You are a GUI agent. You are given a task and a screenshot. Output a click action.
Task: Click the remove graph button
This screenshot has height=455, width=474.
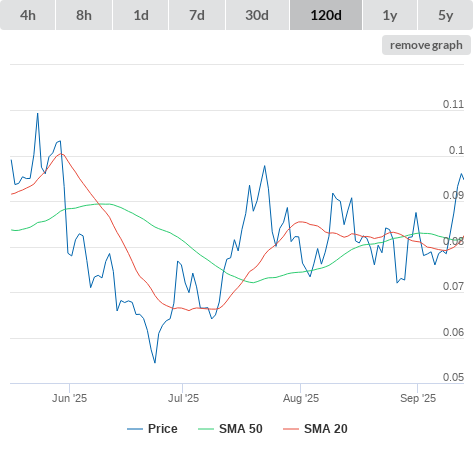click(x=426, y=45)
